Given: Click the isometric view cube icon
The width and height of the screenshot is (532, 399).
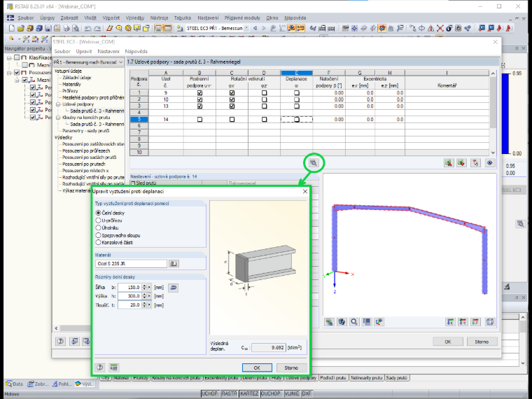Looking at the screenshot, I should [490, 321].
